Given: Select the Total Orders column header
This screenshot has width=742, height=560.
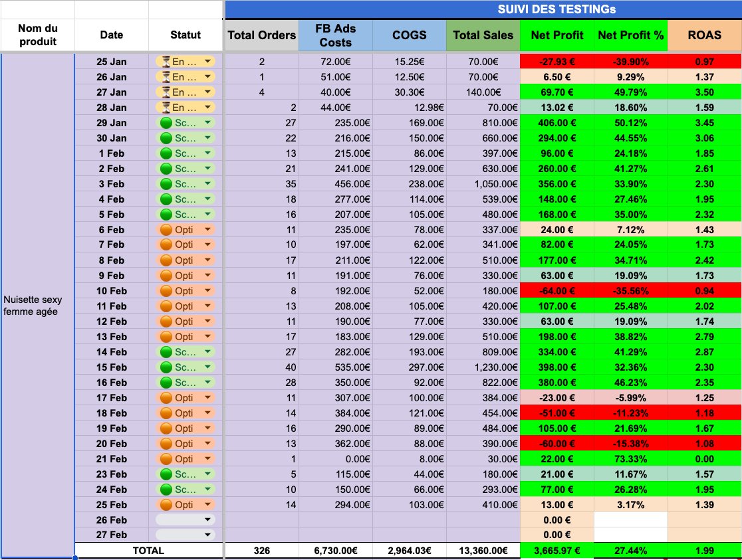Looking at the screenshot, I should pyautogui.click(x=262, y=35).
